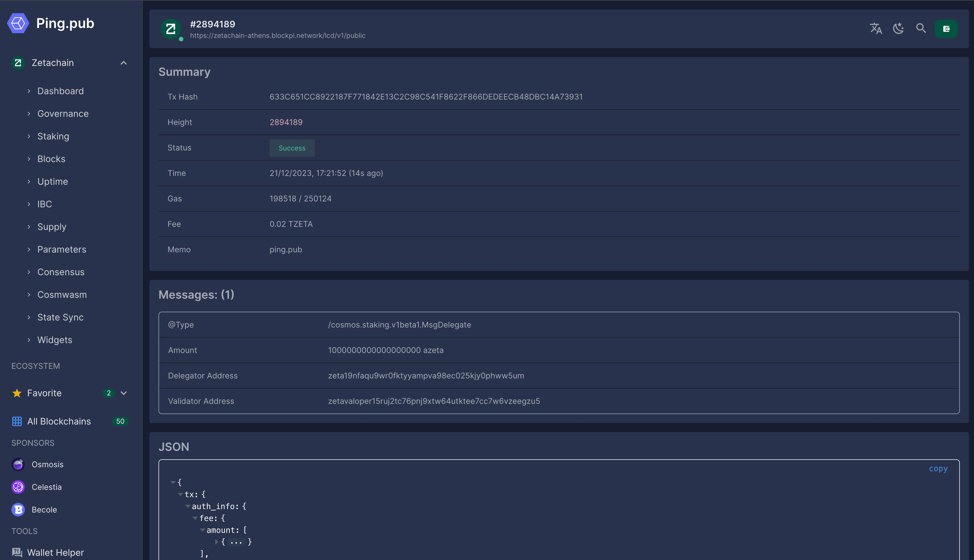Click the Wallet Helper tool link
This screenshot has height=560, width=974.
tap(55, 552)
